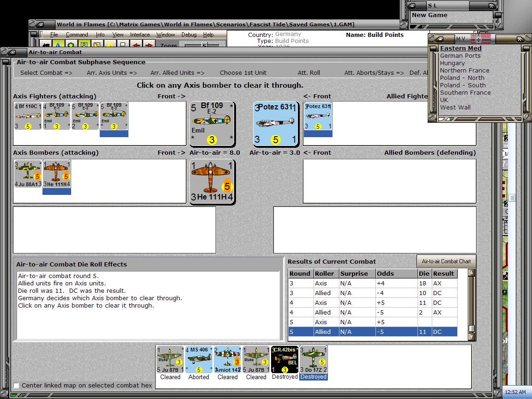Open the Help menu
Image resolution: width=532 pixels, height=399 pixels.
(x=208, y=35)
